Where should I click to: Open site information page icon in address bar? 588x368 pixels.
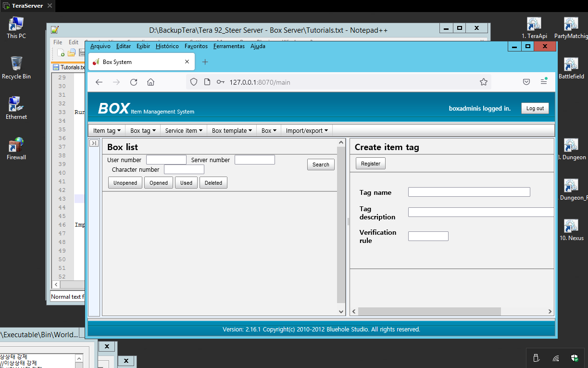point(207,82)
